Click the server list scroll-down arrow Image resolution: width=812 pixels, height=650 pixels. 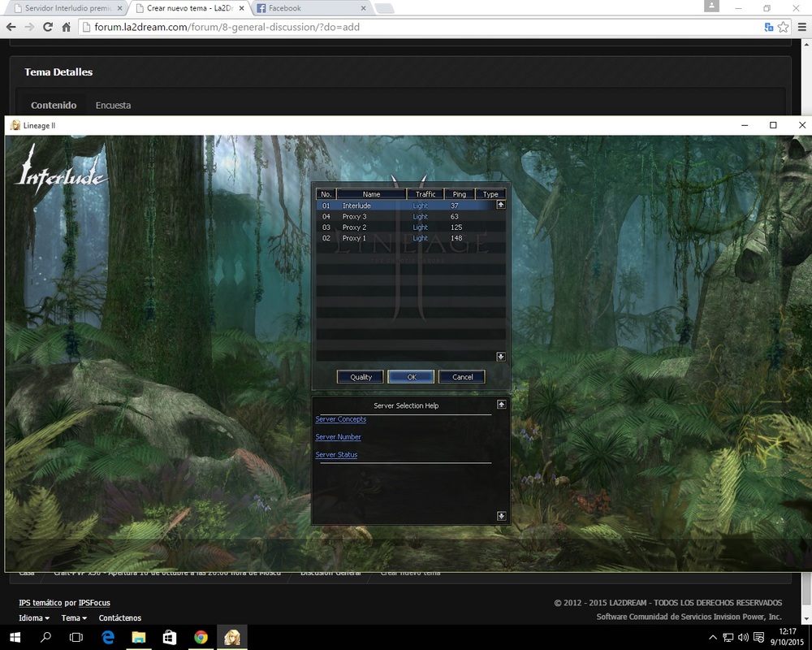click(501, 357)
